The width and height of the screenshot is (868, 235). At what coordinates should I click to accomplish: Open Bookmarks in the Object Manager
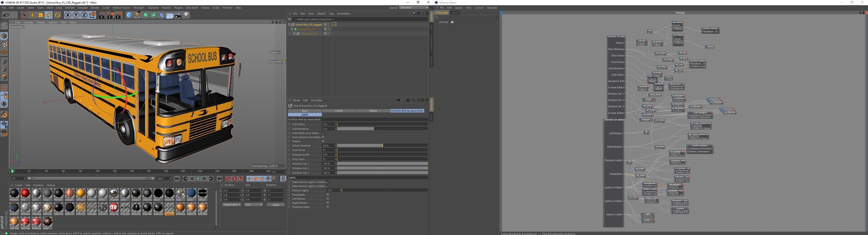(x=344, y=14)
